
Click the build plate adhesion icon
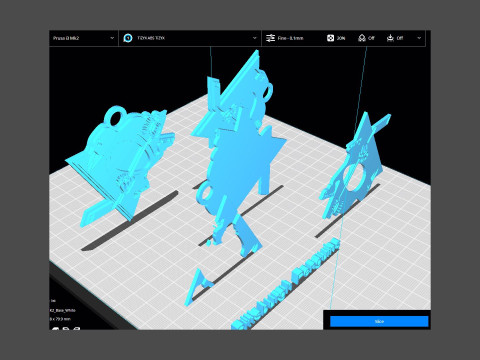tap(390, 38)
